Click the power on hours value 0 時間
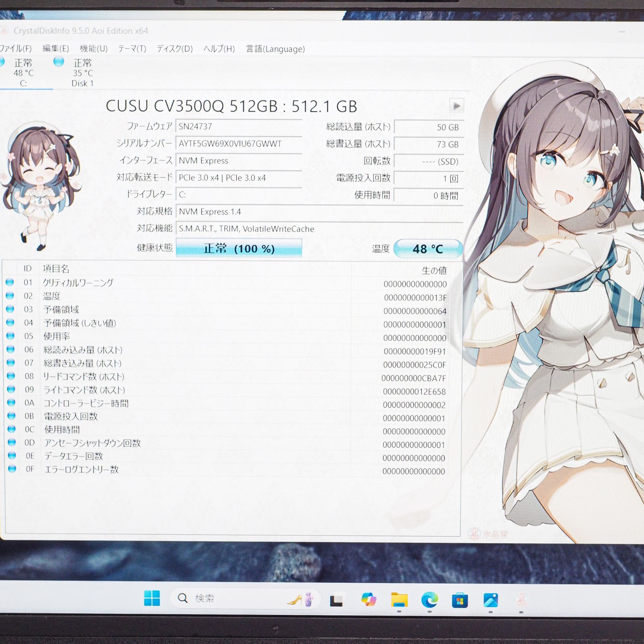The image size is (644, 644). [429, 196]
